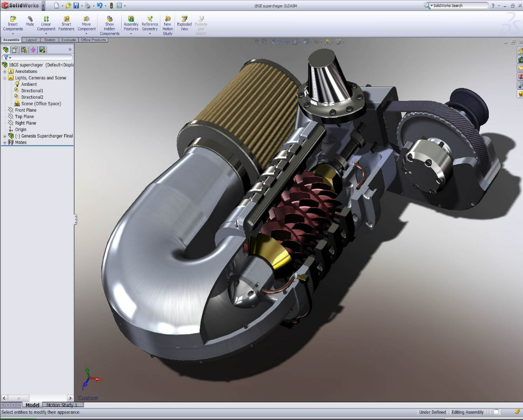The image size is (523, 420).
Task: Expand the Mates folder
Action: pyautogui.click(x=5, y=142)
